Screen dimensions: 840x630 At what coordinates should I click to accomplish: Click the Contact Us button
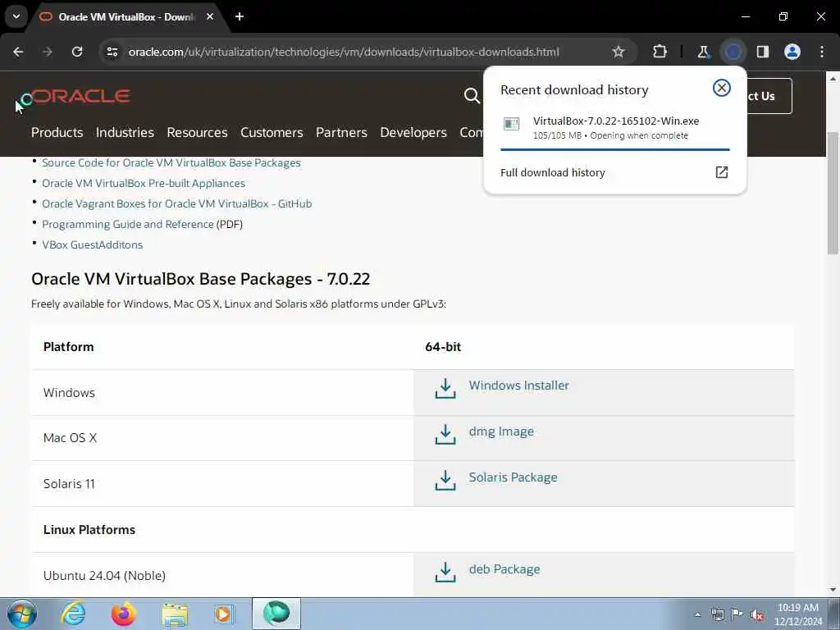pos(768,96)
